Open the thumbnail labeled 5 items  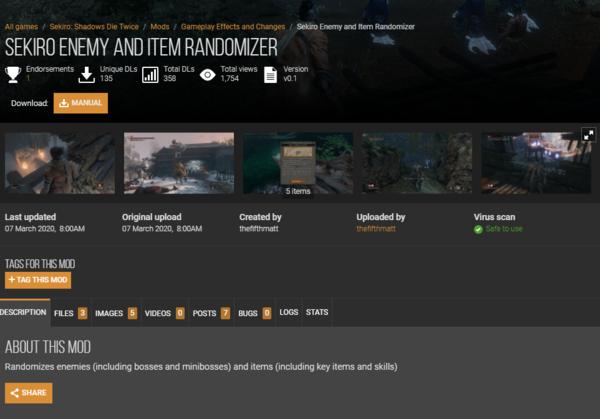tap(298, 163)
